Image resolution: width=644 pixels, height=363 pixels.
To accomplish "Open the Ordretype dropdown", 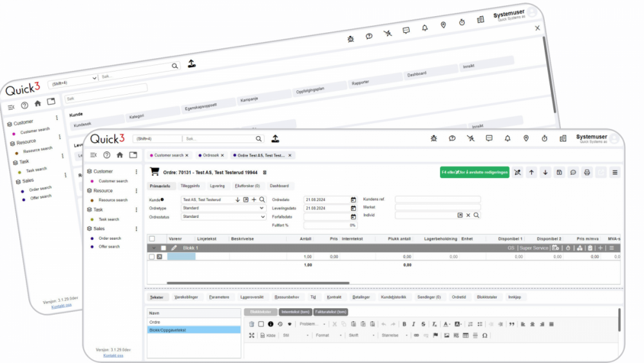I will [223, 208].
